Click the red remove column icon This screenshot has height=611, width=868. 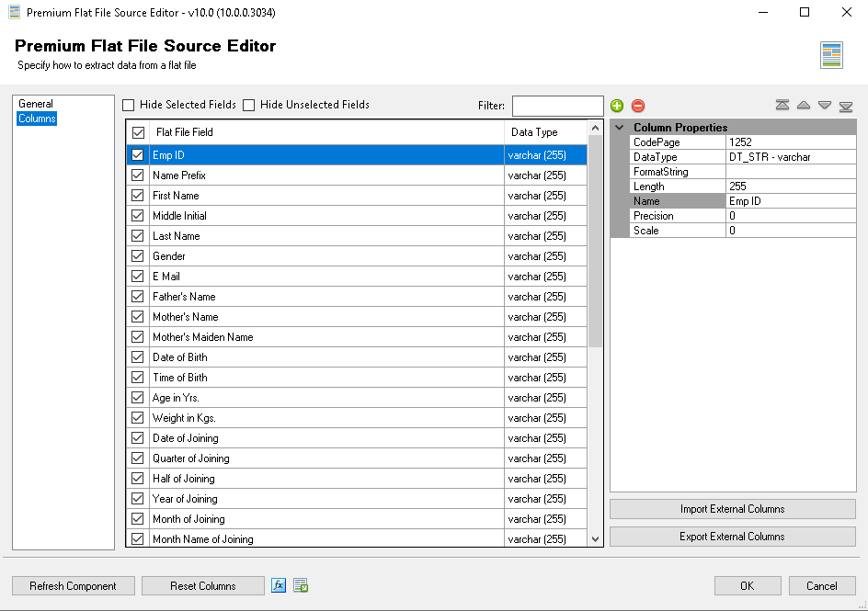click(638, 106)
